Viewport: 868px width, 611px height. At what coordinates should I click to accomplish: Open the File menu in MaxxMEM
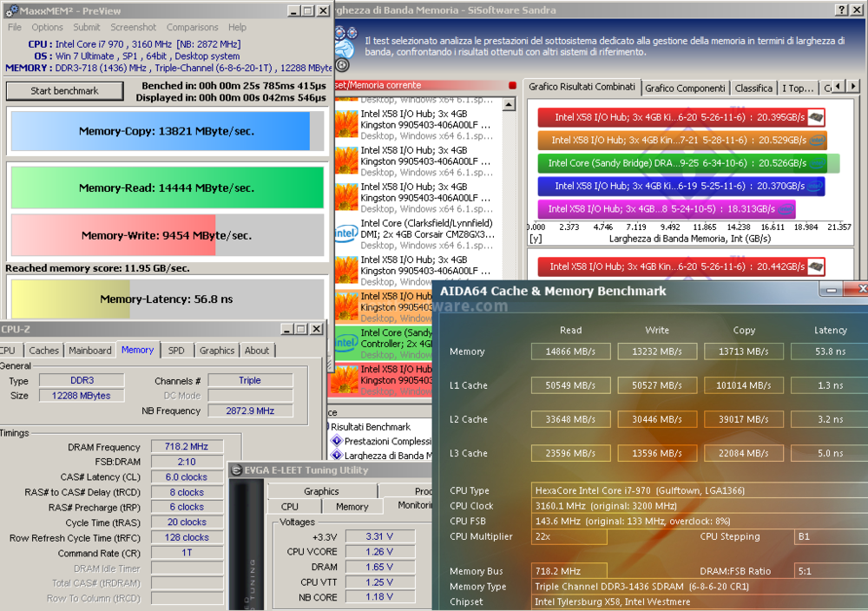click(x=15, y=27)
